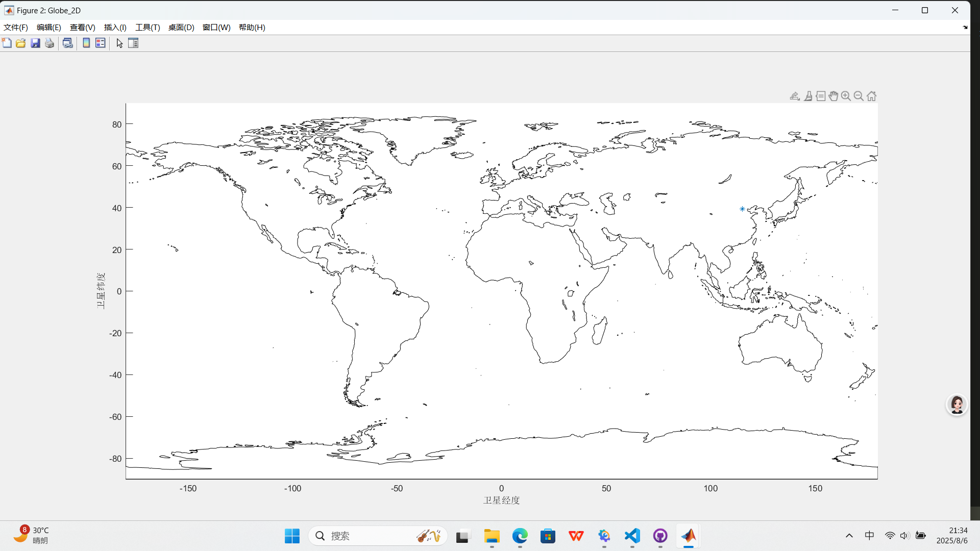The width and height of the screenshot is (980, 551).
Task: Click the Open File folder icon
Action: tap(21, 43)
